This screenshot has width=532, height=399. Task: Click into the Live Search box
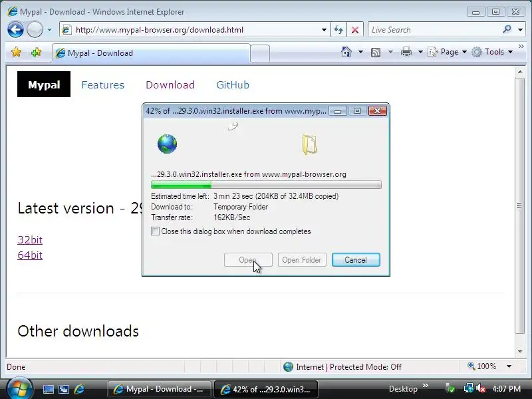coord(434,30)
